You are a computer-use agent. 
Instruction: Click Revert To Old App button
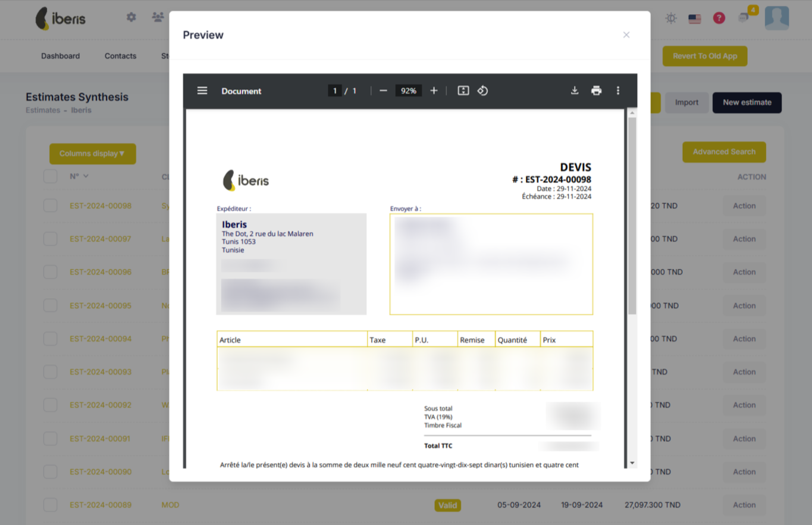(x=705, y=56)
